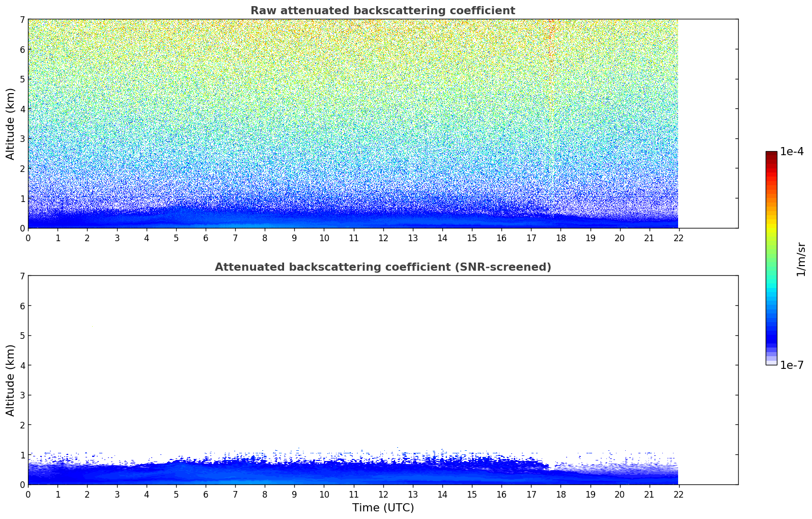Click the colorbar gradient strip
The image size is (812, 519).
pyautogui.click(x=771, y=258)
